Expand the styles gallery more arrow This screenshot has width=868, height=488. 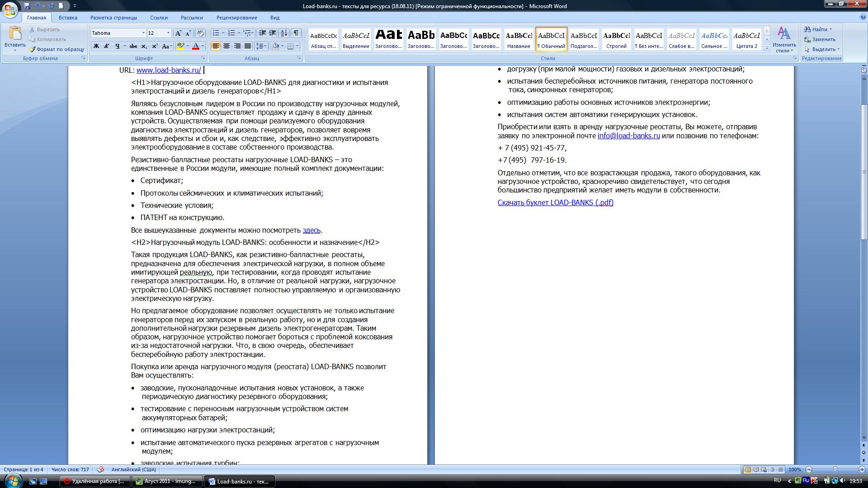[x=767, y=48]
